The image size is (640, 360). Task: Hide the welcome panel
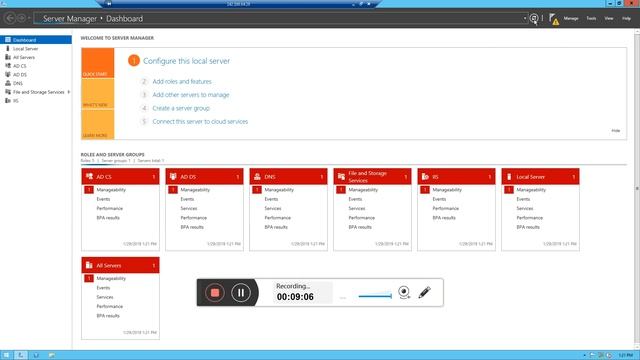click(x=616, y=131)
